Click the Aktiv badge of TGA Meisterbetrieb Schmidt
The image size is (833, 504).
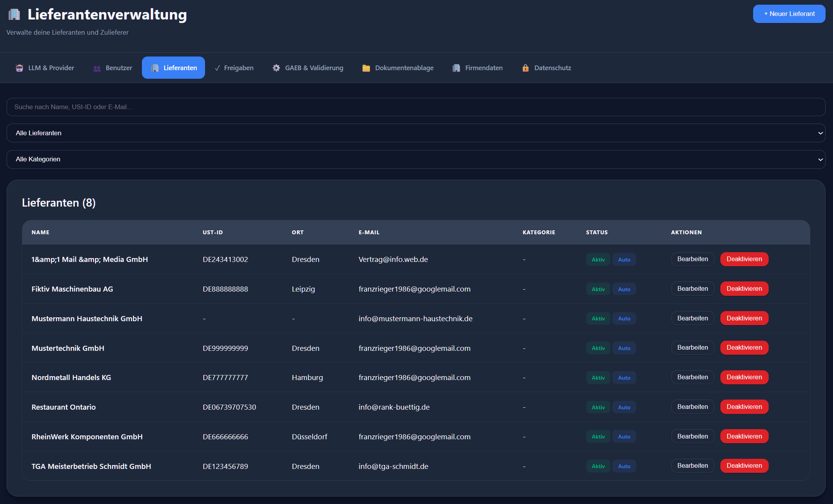click(x=598, y=466)
